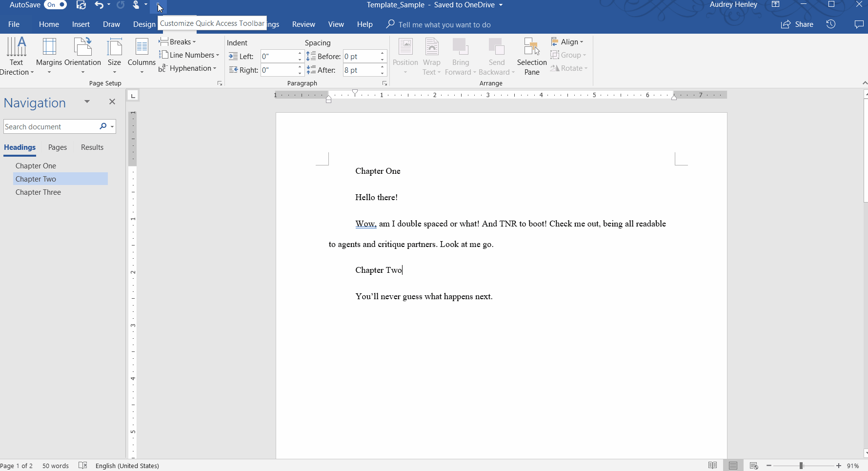Jump to Chapter Three heading
This screenshot has width=868, height=471.
point(61,192)
